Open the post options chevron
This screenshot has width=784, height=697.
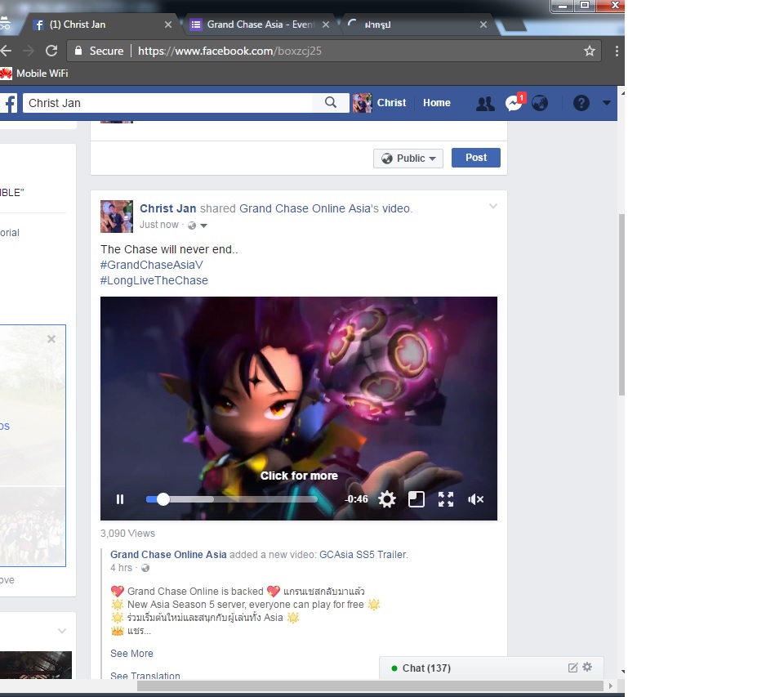(493, 206)
